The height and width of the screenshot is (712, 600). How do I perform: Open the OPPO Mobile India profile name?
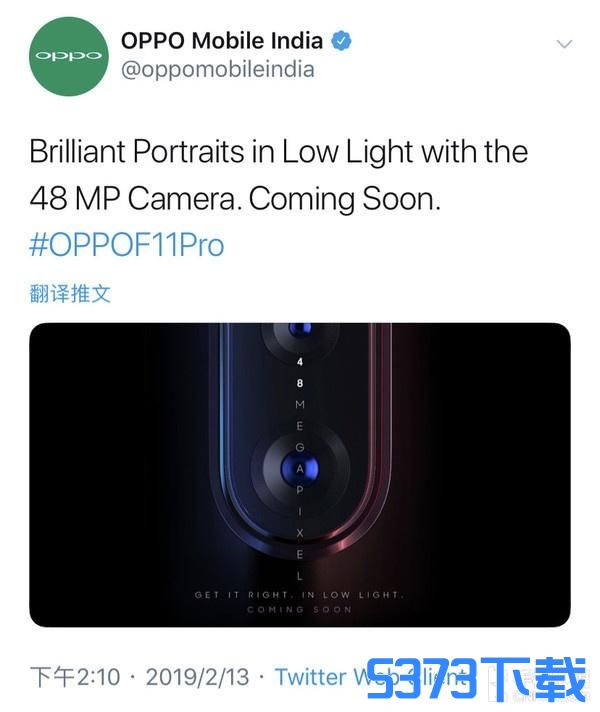(x=222, y=41)
